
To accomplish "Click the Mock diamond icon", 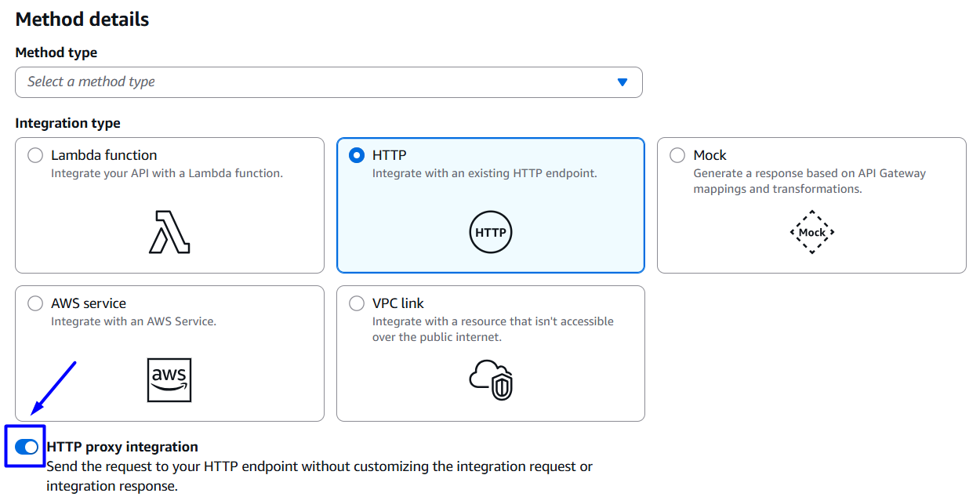I will [811, 232].
